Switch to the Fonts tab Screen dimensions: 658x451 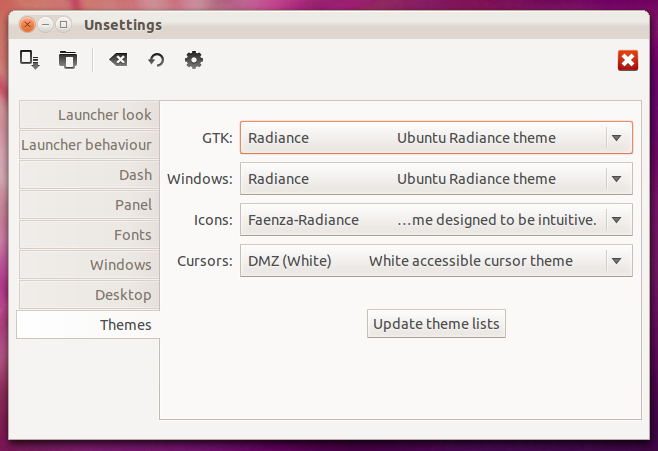tap(89, 235)
